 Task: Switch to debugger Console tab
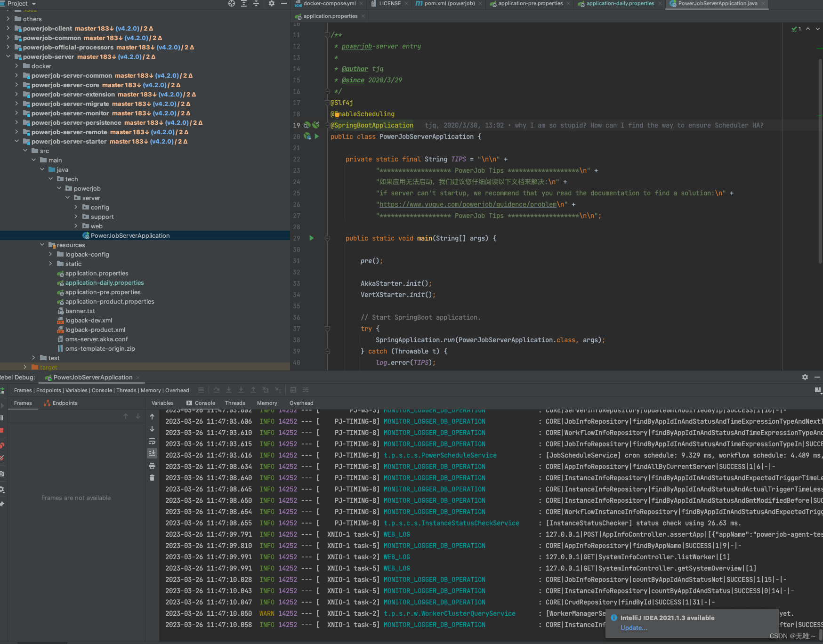[201, 403]
